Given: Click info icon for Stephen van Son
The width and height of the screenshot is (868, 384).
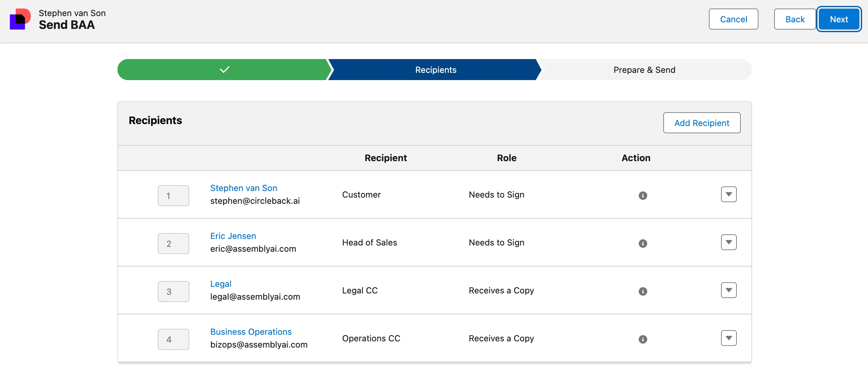Looking at the screenshot, I should pos(643,196).
